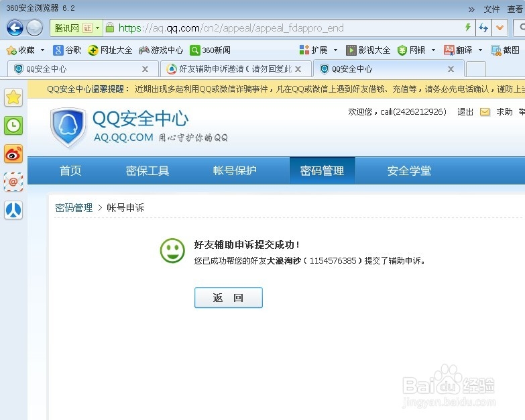The width and height of the screenshot is (525, 420).
Task: Click the 收藏 favorites star icon
Action: tap(11, 50)
